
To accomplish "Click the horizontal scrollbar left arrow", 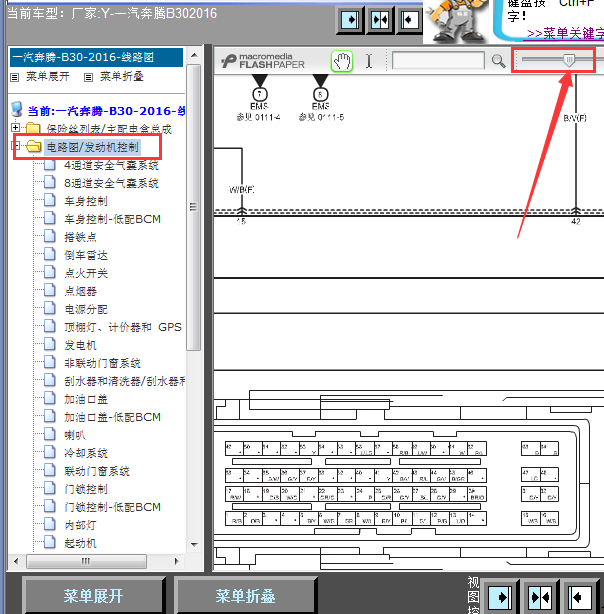I will pyautogui.click(x=16, y=561).
